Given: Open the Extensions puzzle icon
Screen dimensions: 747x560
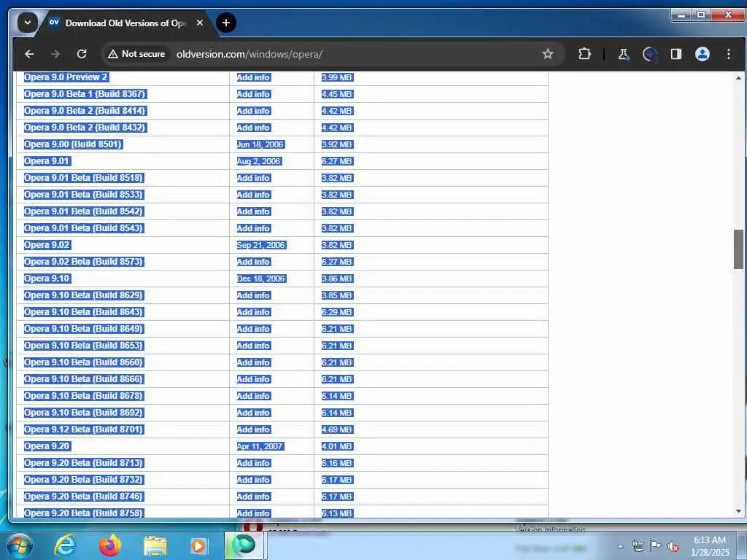Looking at the screenshot, I should 584,54.
